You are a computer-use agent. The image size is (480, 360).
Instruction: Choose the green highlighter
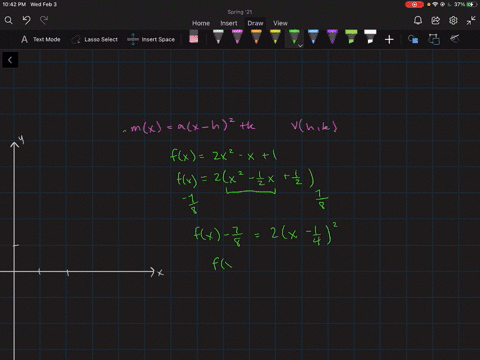click(351, 37)
